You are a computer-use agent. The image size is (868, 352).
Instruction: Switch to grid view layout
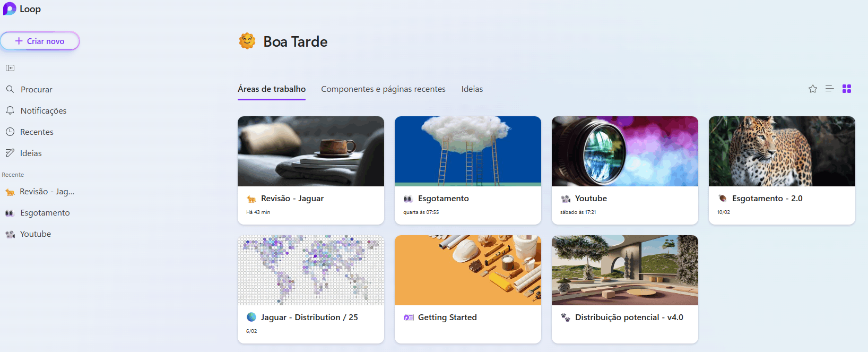click(847, 89)
